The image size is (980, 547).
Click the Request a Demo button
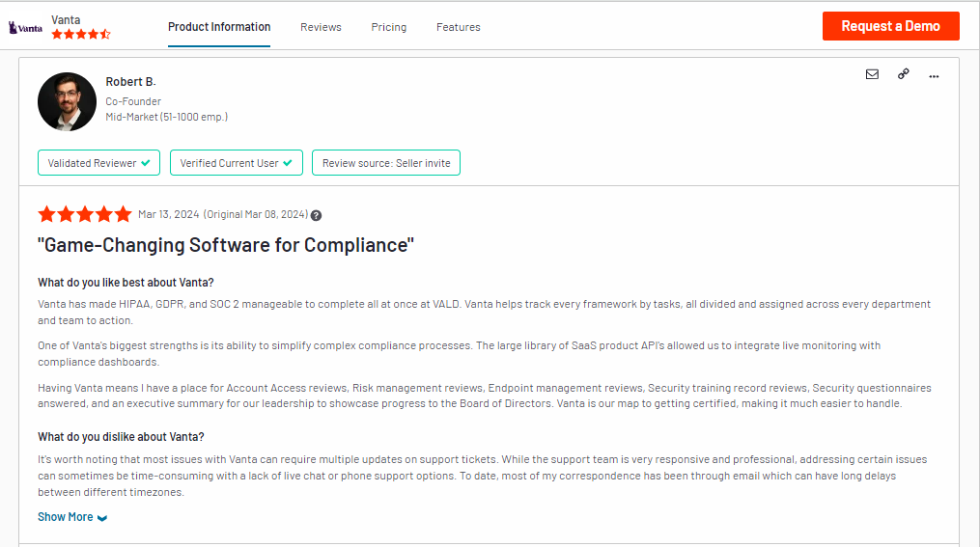(890, 26)
